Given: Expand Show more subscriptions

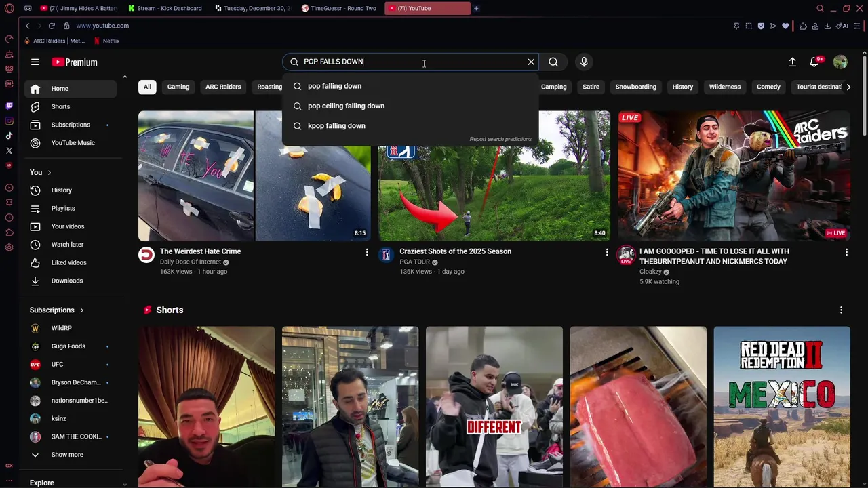Looking at the screenshot, I should coord(71,455).
